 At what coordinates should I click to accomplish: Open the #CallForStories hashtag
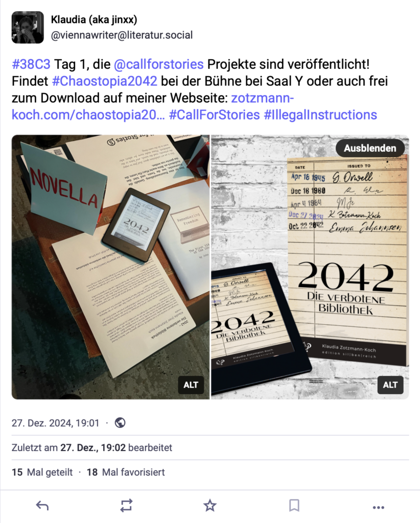coord(215,115)
